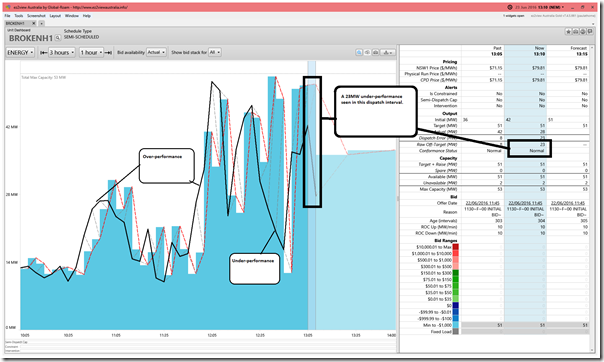
Task: Click the Min to -$1,000 Now value 51
Action: click(542, 325)
